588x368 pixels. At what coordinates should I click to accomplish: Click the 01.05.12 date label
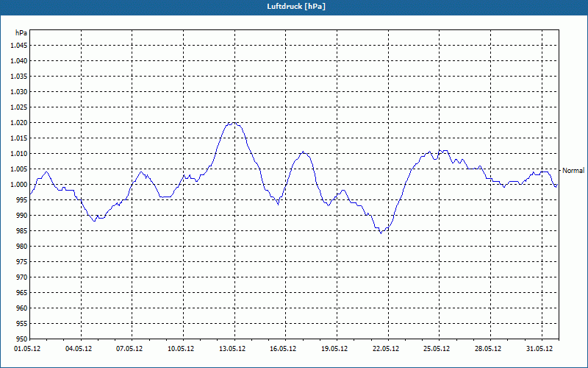(x=27, y=349)
